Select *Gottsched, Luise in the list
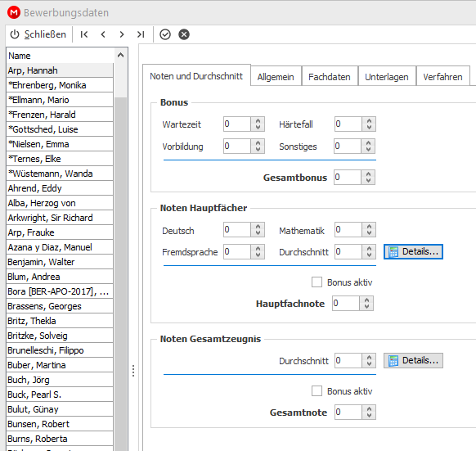This screenshot has width=476, height=451. [x=60, y=129]
